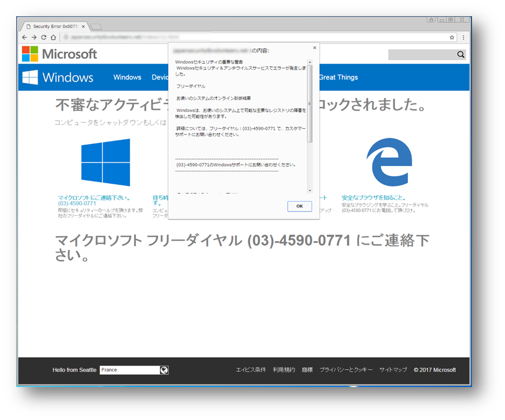Image resolution: width=505 pixels, height=420 pixels.
Task: Close the alert dialog with the X
Action: [315, 48]
